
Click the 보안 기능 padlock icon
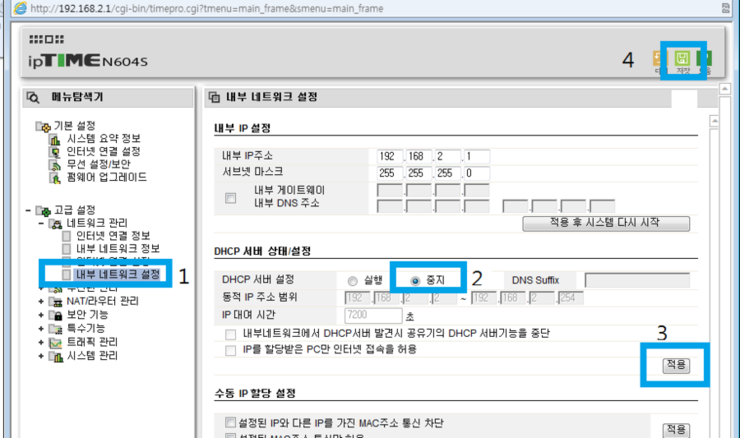[55, 315]
